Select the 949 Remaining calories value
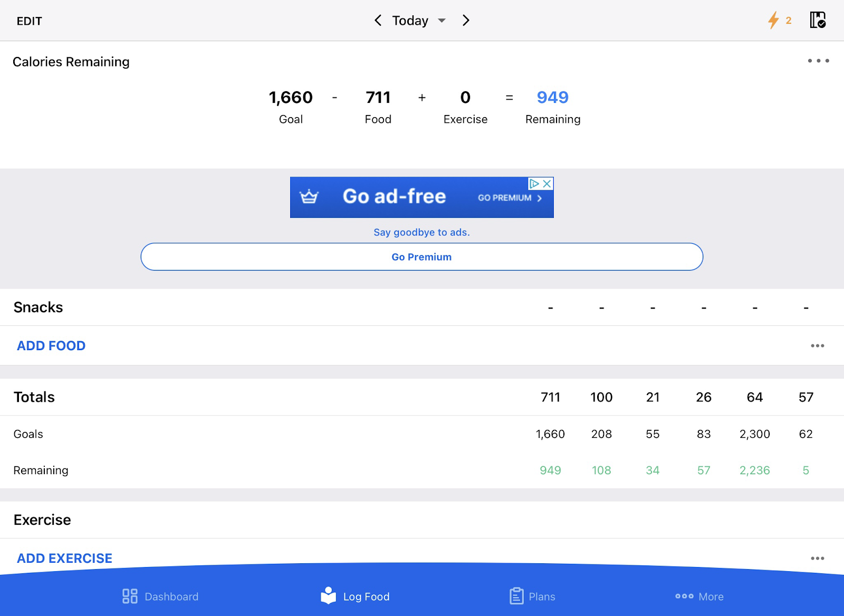 point(552,98)
